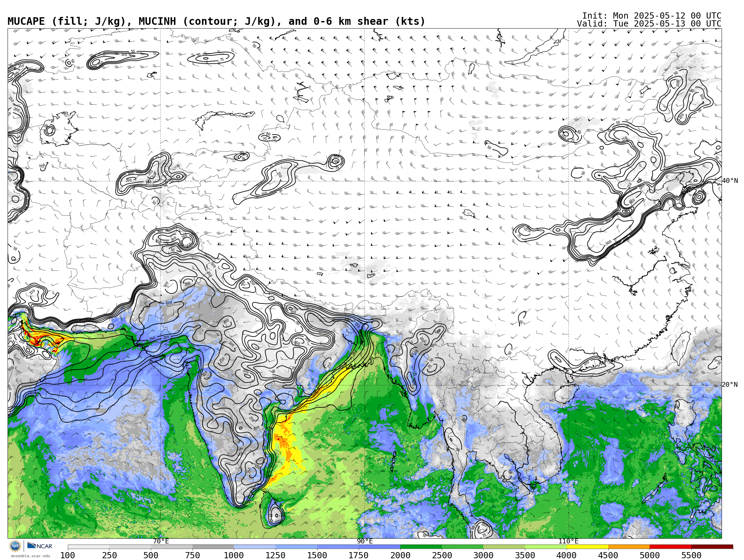Click the colorbar label 3500

(x=525, y=556)
